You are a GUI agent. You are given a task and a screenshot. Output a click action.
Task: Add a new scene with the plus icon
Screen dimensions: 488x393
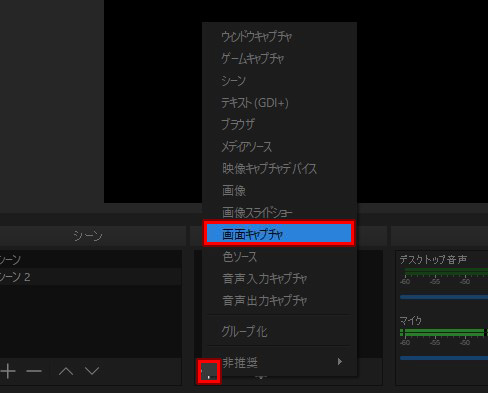pos(8,371)
